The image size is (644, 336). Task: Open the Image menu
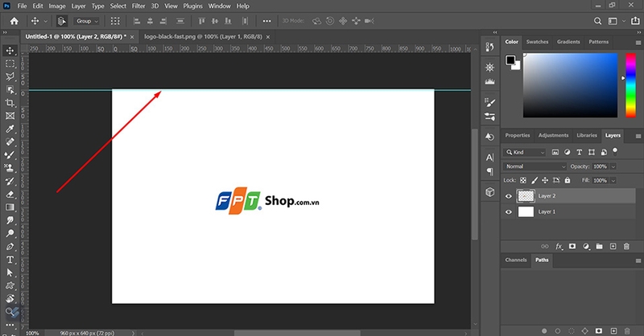tap(57, 6)
